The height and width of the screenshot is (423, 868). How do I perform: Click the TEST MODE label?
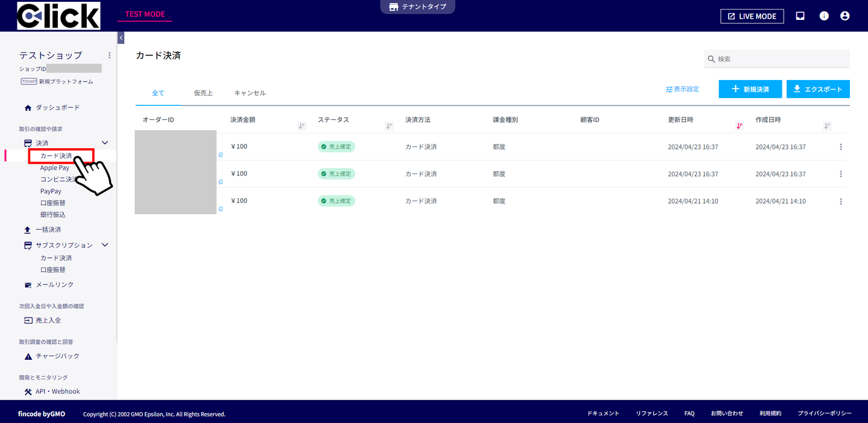click(145, 14)
